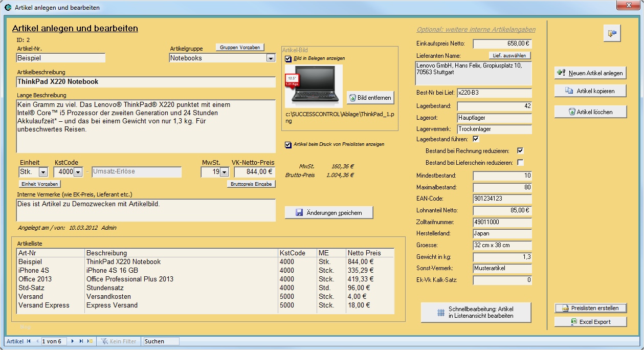Save changes with Änderungen speichern

[329, 213]
